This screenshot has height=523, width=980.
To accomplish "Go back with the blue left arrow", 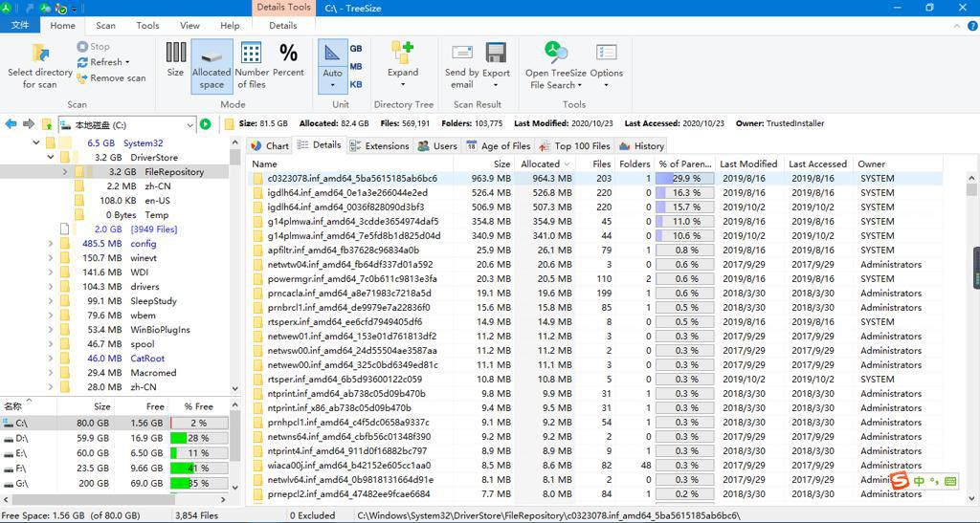I will (x=11, y=124).
